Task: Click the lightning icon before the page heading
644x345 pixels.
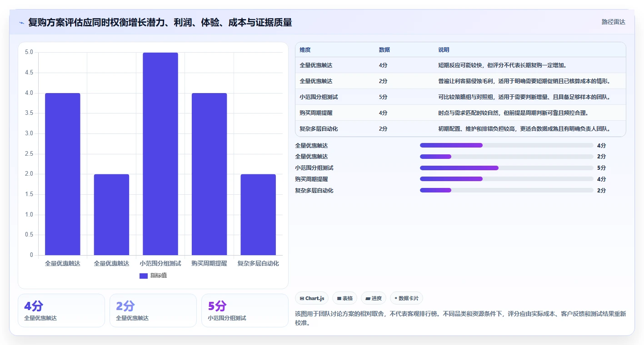Action: [x=21, y=22]
